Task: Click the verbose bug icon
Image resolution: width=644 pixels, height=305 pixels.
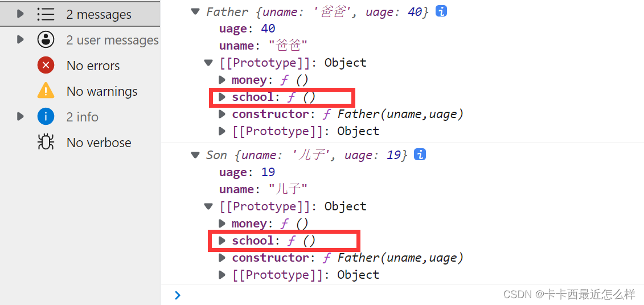Action: pyautogui.click(x=46, y=142)
